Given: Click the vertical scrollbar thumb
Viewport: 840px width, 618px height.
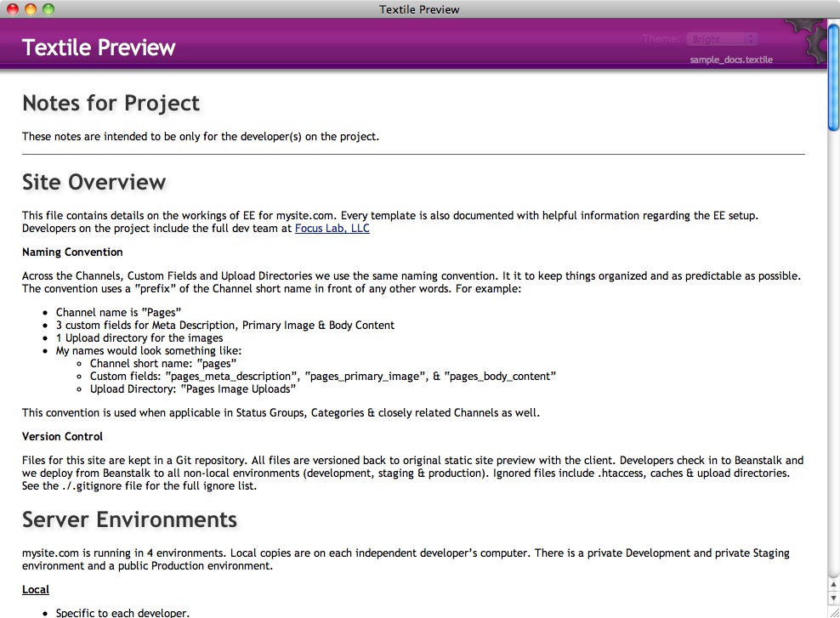Looking at the screenshot, I should [833, 77].
